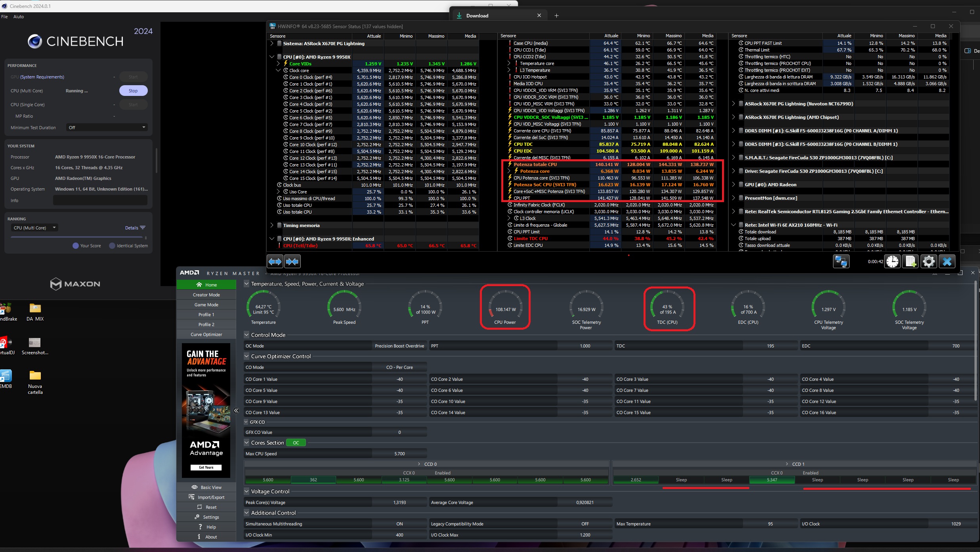Click Get Yours on AMD Advantage ad

click(206, 468)
